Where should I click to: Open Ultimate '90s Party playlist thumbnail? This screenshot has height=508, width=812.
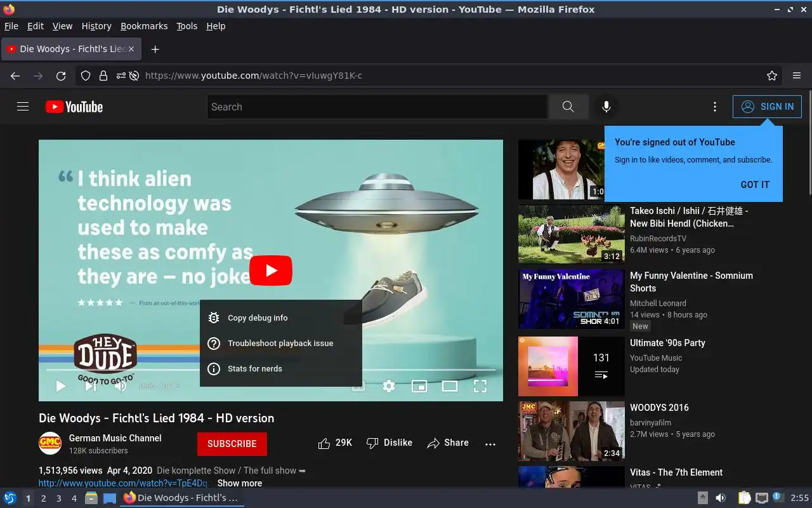click(572, 366)
